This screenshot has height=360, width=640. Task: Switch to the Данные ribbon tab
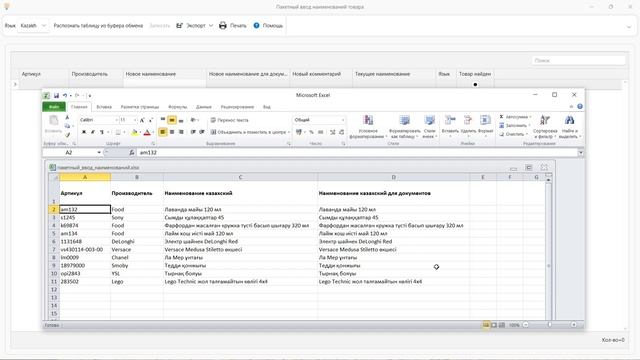click(x=204, y=107)
